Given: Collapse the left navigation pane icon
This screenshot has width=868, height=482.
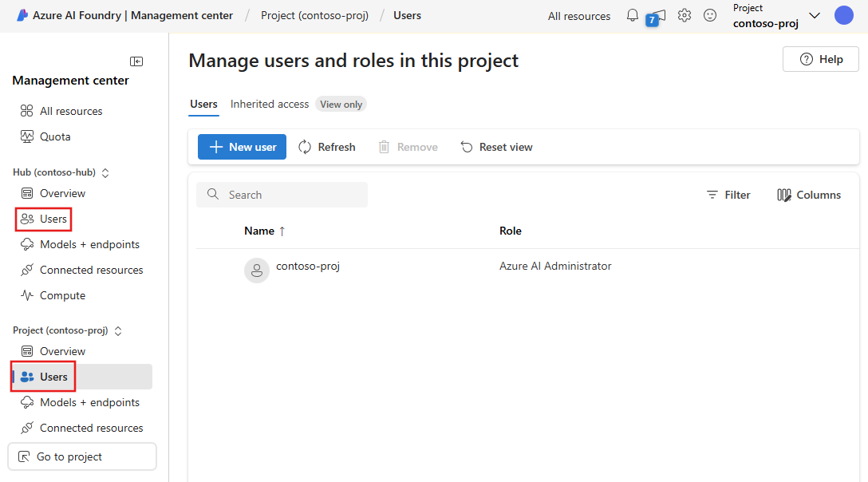Looking at the screenshot, I should [136, 61].
